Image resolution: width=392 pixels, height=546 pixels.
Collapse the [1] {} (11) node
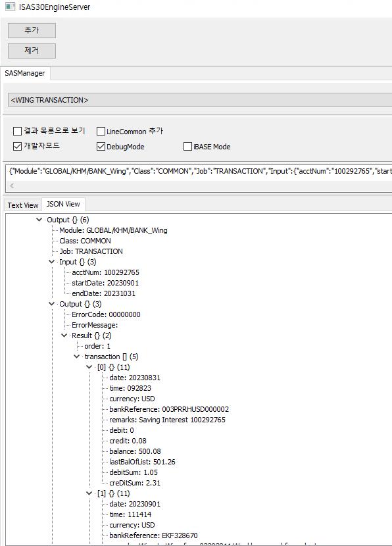[89, 493]
